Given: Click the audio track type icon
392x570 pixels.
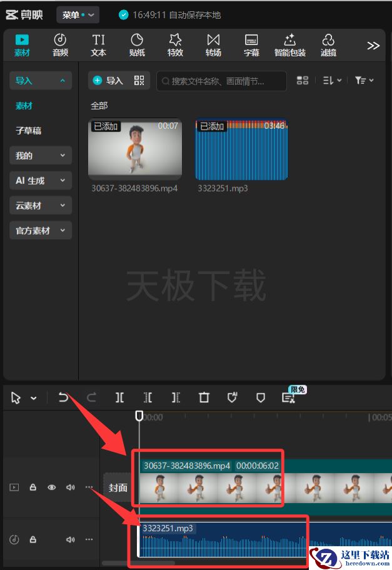Looking at the screenshot, I should tap(14, 539).
